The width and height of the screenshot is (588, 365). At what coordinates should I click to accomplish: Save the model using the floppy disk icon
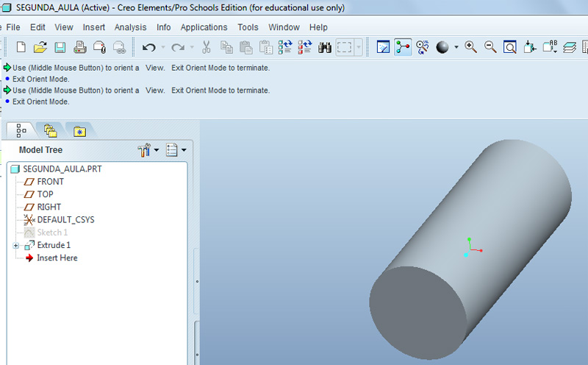[x=60, y=47]
